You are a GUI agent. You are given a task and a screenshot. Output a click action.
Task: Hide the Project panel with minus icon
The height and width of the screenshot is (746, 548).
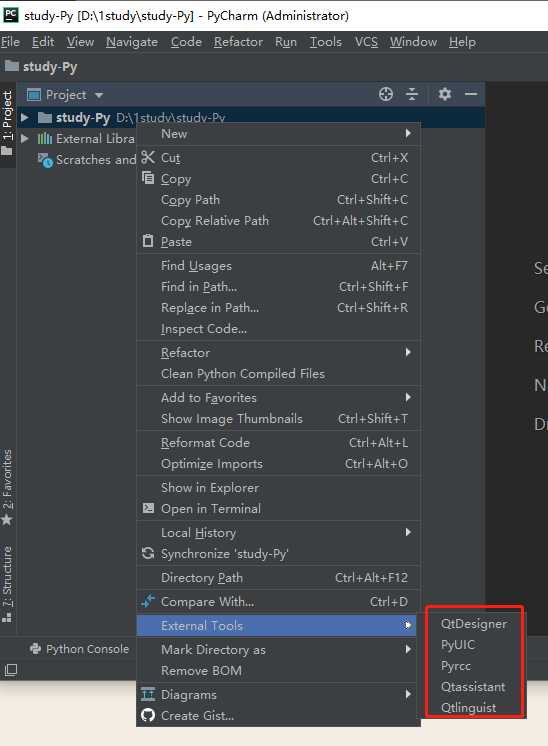click(x=471, y=94)
